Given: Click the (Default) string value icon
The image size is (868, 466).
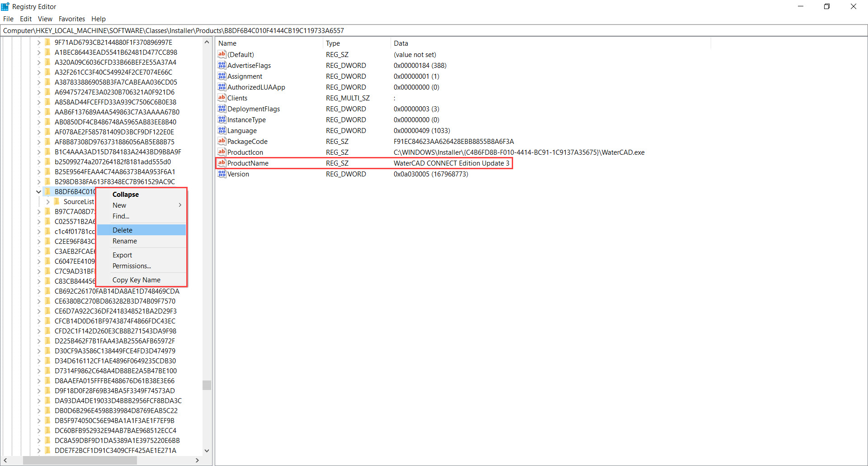Looking at the screenshot, I should coord(222,54).
